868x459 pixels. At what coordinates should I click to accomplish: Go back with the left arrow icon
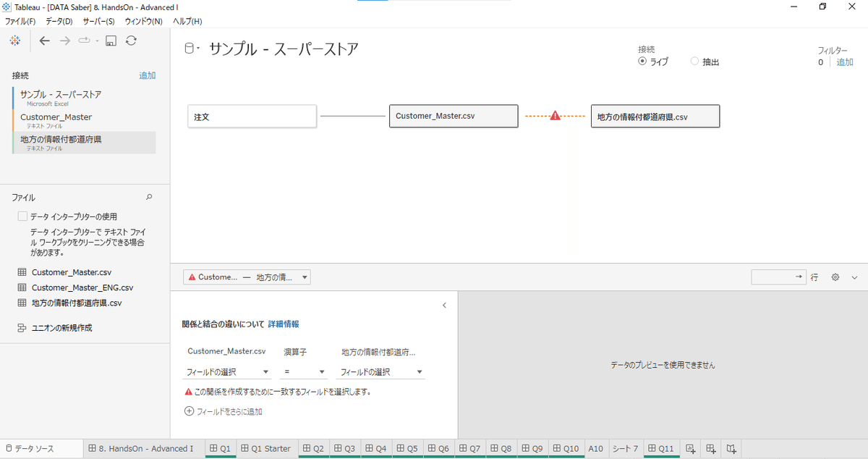tap(45, 41)
